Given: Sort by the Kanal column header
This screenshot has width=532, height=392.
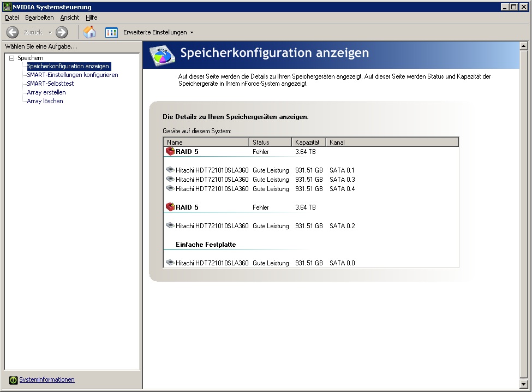Looking at the screenshot, I should [x=392, y=142].
